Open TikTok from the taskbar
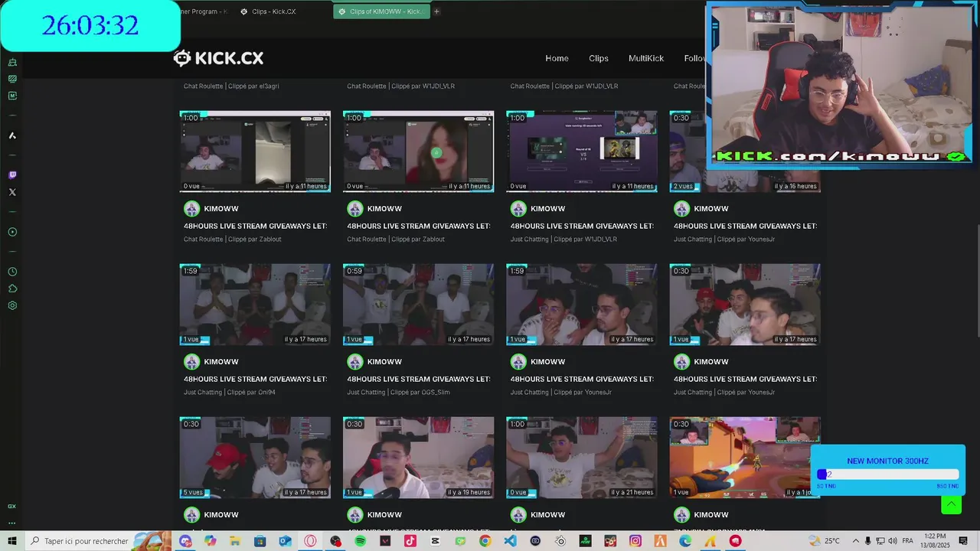Image resolution: width=980 pixels, height=551 pixels. click(410, 541)
